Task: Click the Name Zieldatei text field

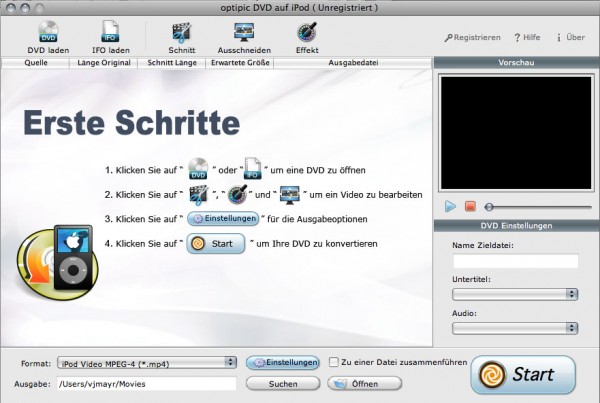Action: (x=515, y=261)
